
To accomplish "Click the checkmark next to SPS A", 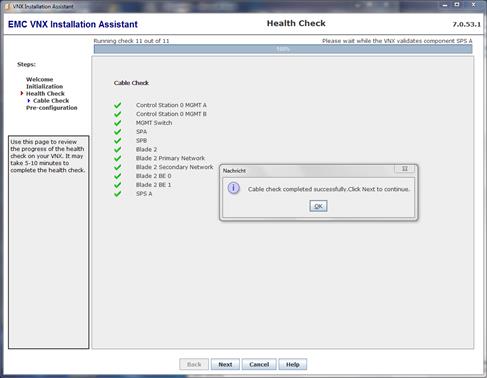I will point(118,193).
